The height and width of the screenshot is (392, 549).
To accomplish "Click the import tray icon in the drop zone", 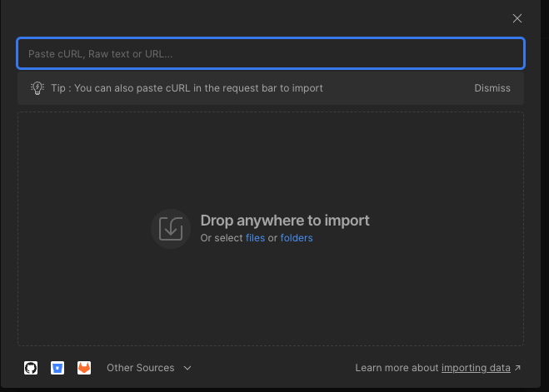I will pyautogui.click(x=171, y=229).
